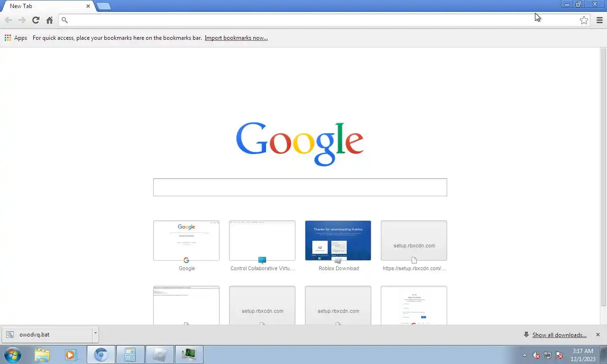Click the Action Center flag icon

(559, 355)
